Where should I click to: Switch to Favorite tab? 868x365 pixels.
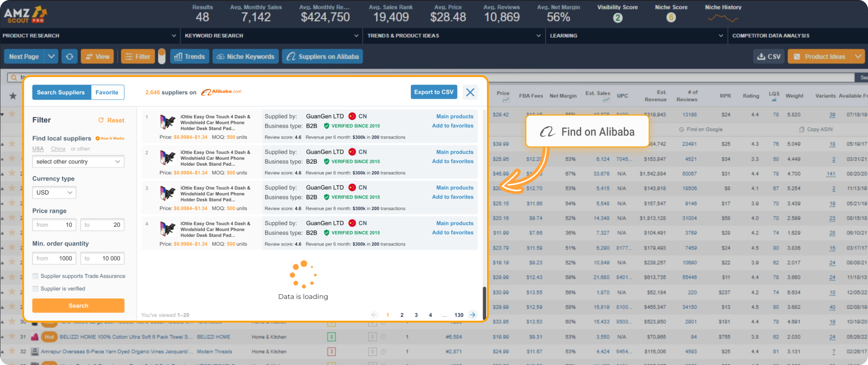click(x=107, y=92)
